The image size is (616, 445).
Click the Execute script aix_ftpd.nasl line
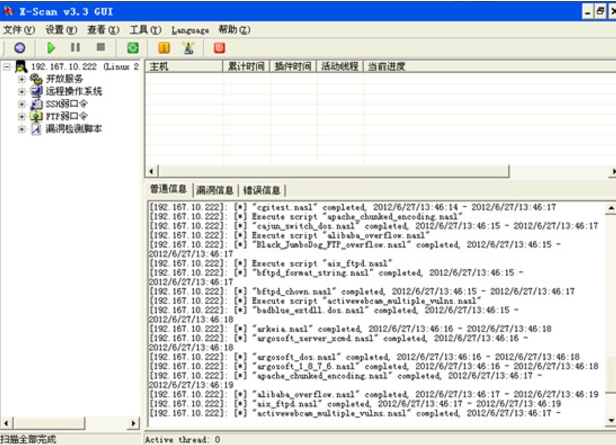(270, 264)
